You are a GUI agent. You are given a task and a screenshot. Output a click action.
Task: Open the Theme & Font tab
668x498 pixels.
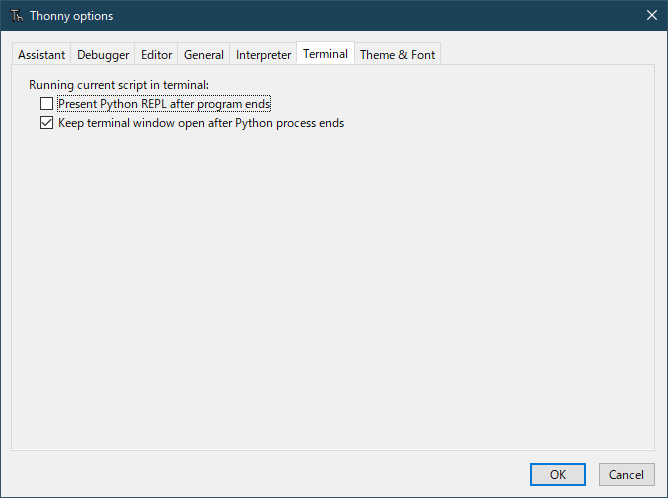pyautogui.click(x=397, y=55)
